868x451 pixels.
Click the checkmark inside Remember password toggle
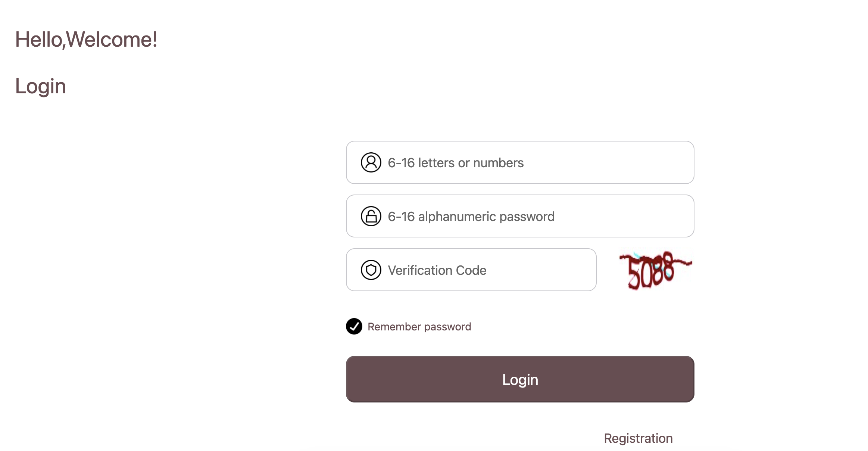point(354,326)
